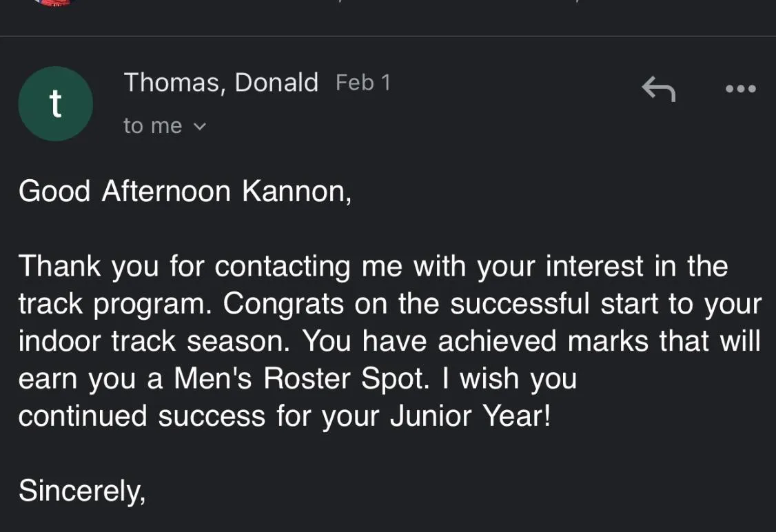Tap the partial red avatar at top
The height and width of the screenshot is (532, 776).
[55, 2]
